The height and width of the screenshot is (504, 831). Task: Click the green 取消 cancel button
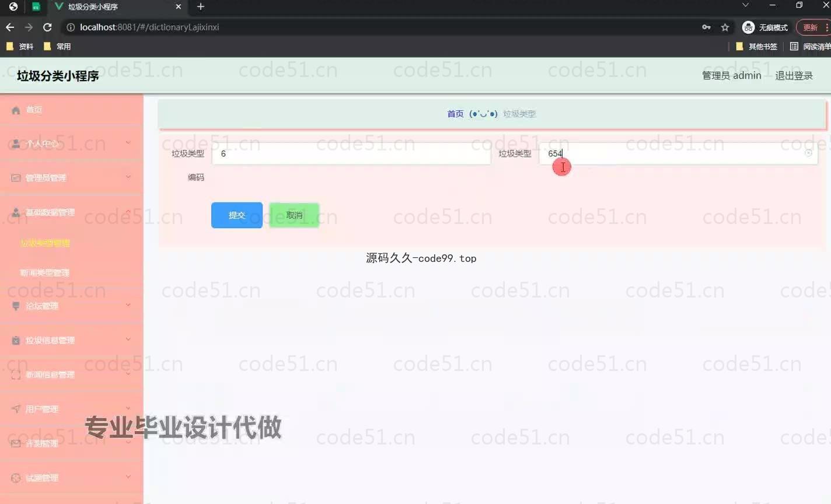pyautogui.click(x=294, y=215)
